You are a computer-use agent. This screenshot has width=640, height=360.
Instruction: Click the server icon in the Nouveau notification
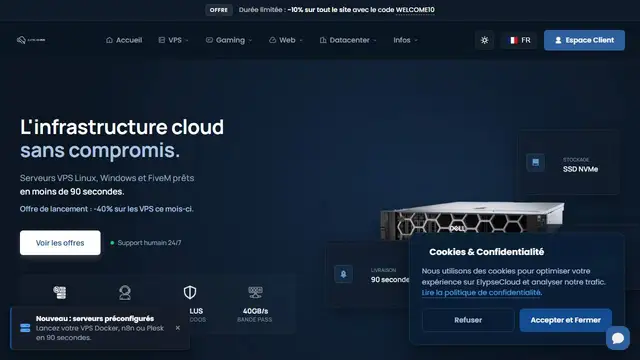point(25,328)
